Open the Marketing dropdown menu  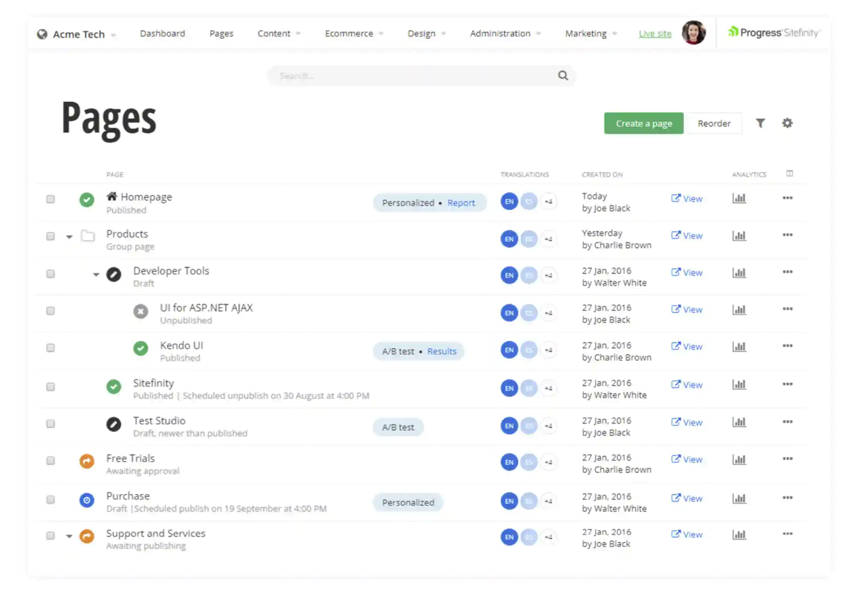591,34
